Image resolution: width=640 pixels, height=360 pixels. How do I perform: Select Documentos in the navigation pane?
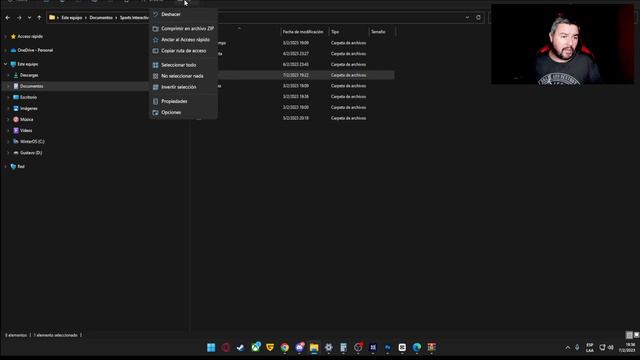pyautogui.click(x=31, y=86)
